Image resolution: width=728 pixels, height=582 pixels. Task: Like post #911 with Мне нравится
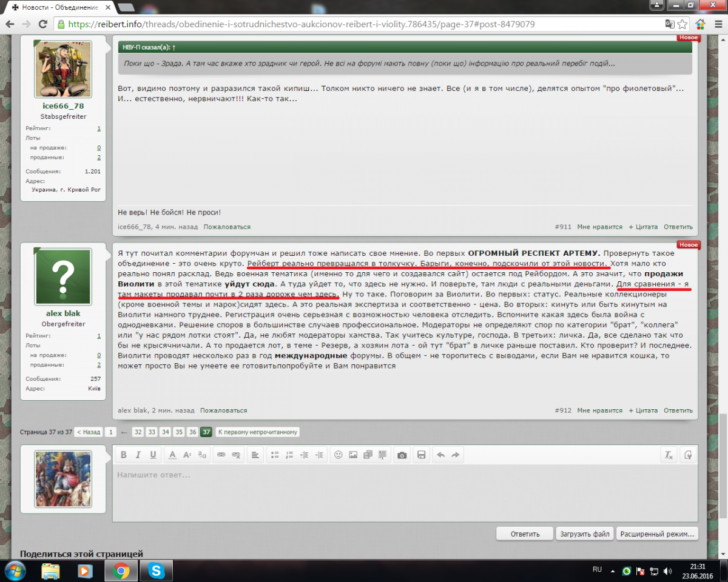pos(600,227)
